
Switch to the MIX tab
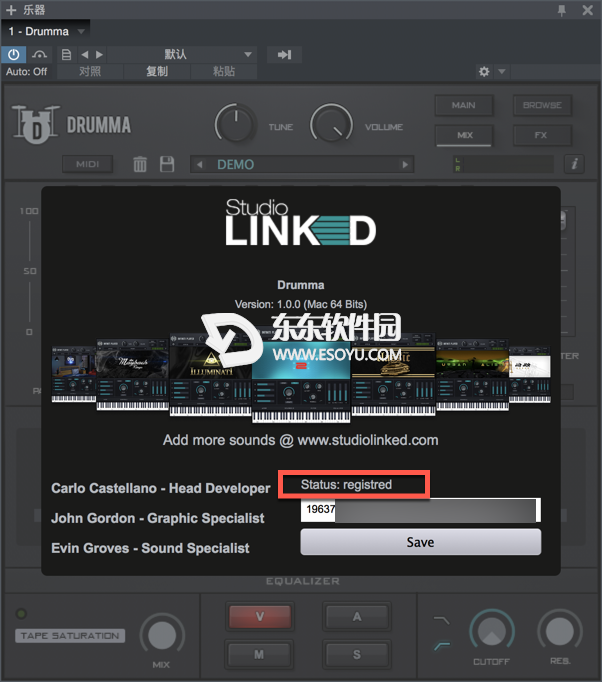(464, 135)
